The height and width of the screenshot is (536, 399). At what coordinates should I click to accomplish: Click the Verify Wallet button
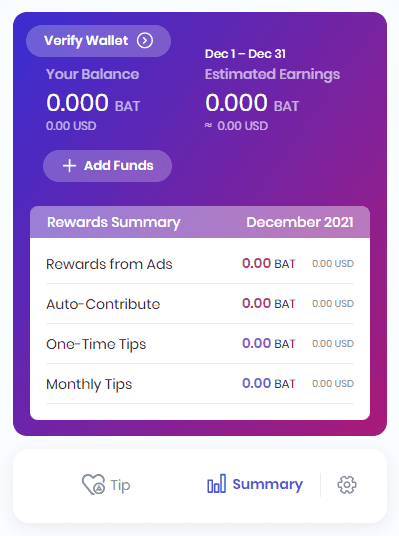coord(98,41)
